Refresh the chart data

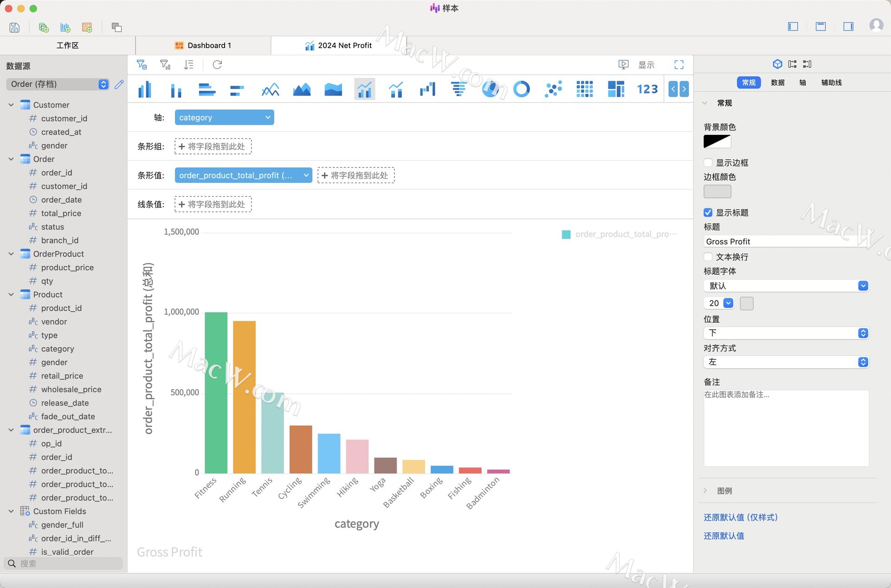(x=217, y=64)
